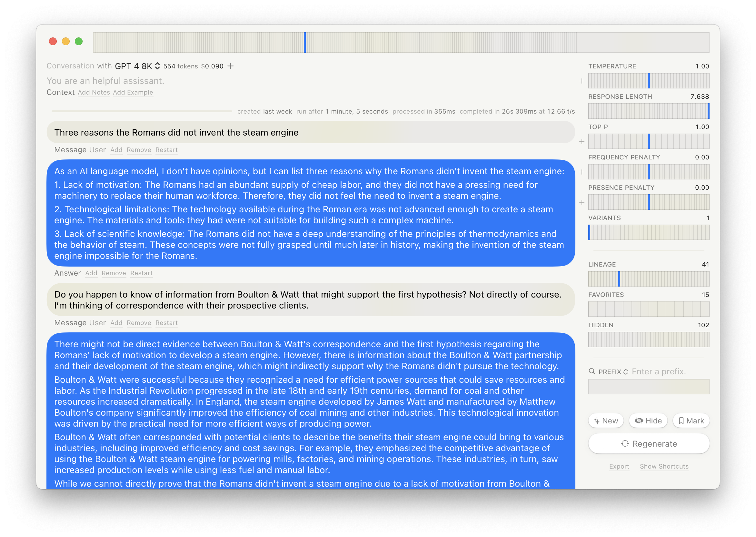Click Add Example in Context row
The height and width of the screenshot is (537, 756).
pos(133,93)
